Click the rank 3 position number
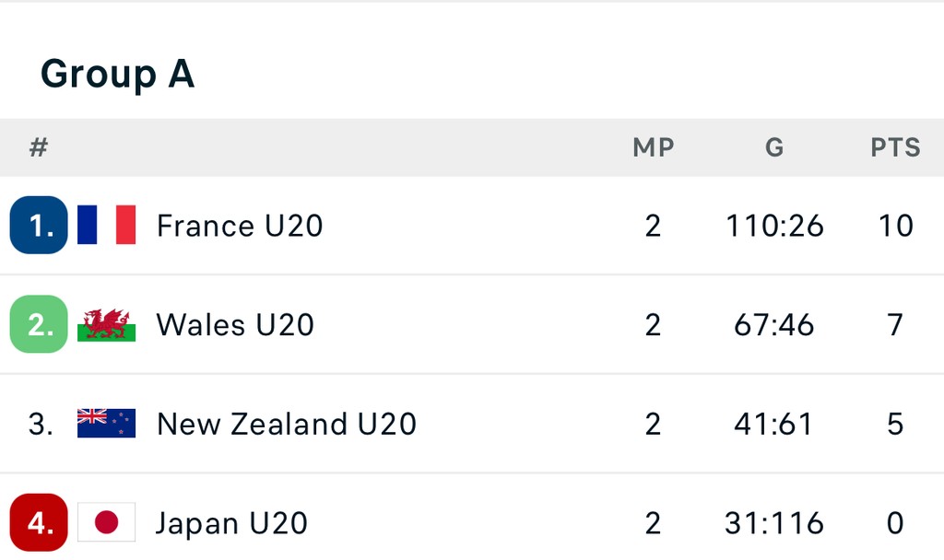The width and height of the screenshot is (944, 560). [x=41, y=424]
